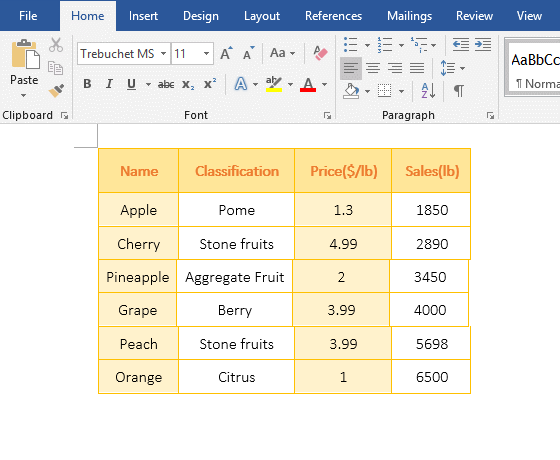This screenshot has height=460, width=560.
Task: Click the Pineapple table cell
Action: [x=138, y=277]
